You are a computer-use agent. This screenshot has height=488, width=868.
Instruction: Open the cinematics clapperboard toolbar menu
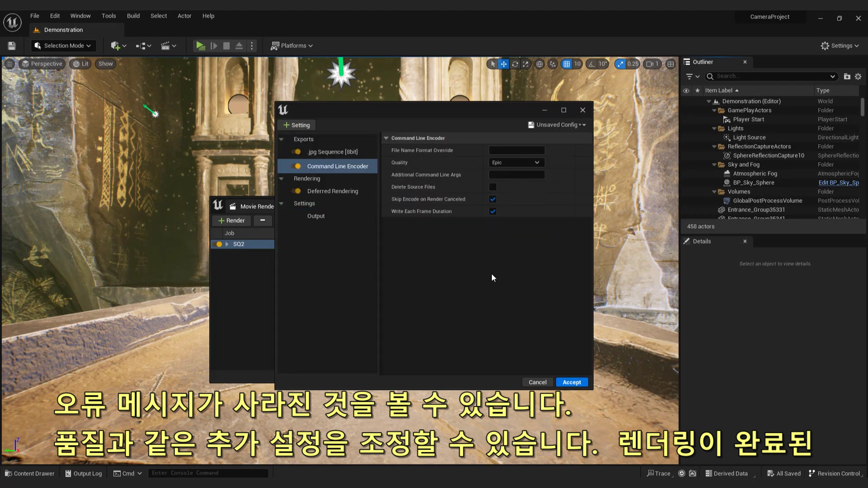pos(165,46)
